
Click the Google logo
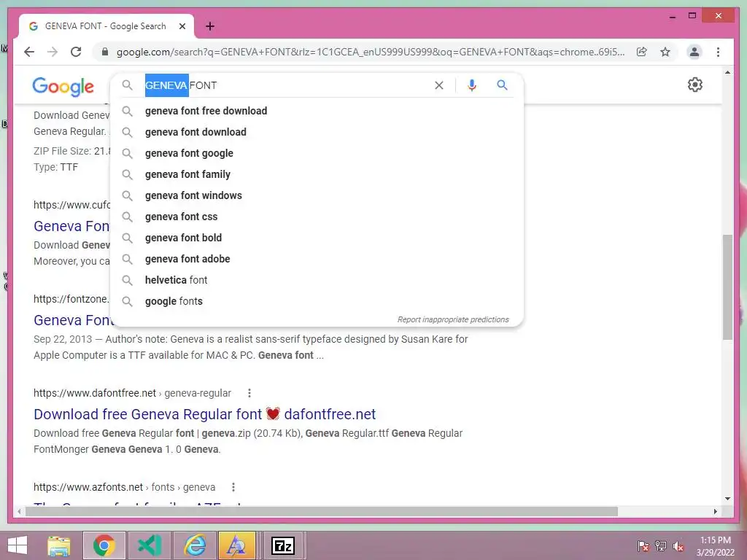[63, 86]
